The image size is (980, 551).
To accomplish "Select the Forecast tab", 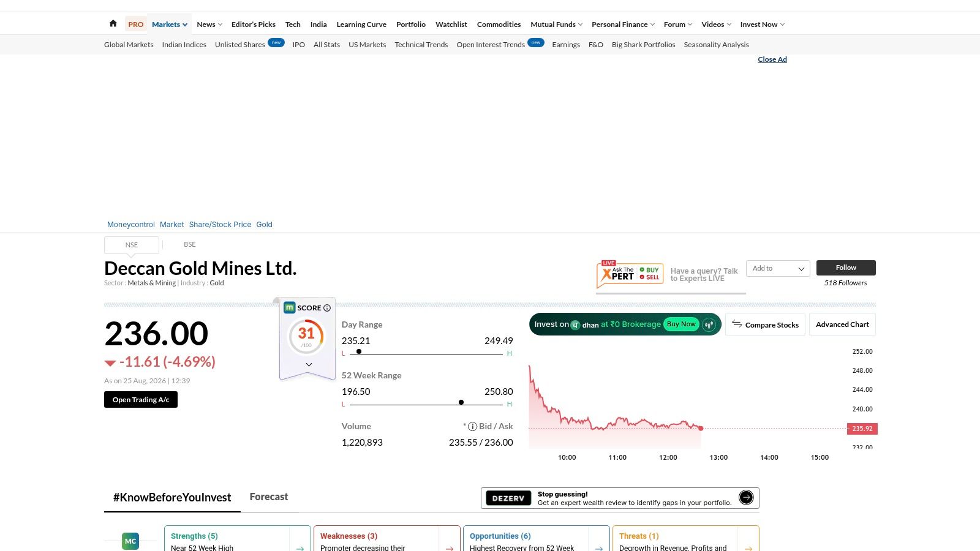I will [x=269, y=497].
